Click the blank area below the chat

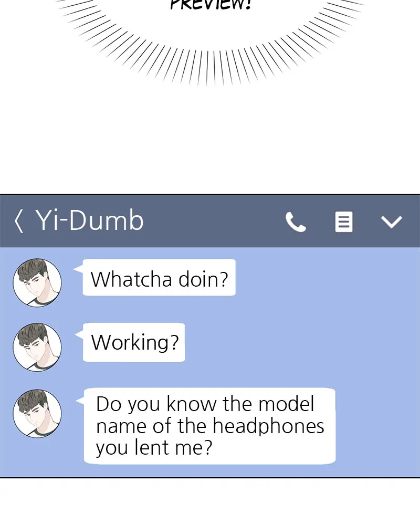(x=210, y=501)
